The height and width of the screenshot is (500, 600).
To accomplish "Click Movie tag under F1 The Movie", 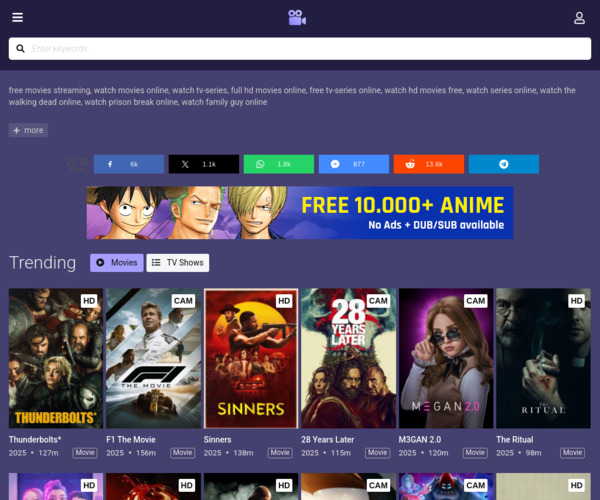I will 183,453.
